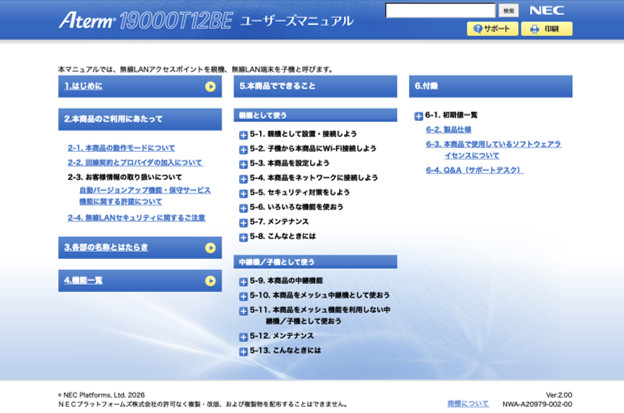Open link 2-2. 回線契約とプロバイダの加入について
The height and width of the screenshot is (413, 624).
click(x=135, y=162)
